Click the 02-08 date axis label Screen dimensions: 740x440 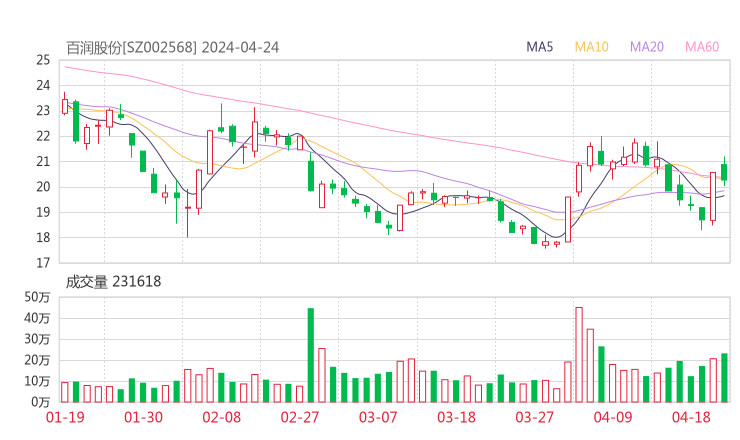pos(221,417)
